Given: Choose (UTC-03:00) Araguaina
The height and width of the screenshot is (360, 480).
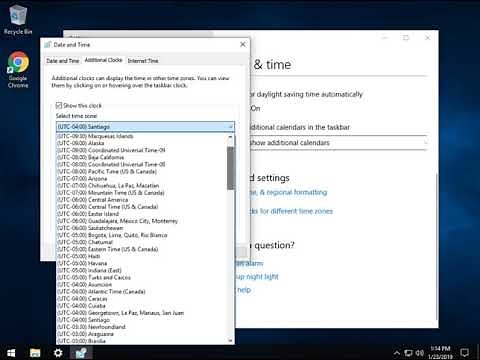Looking at the screenshot, I should (x=142, y=334).
